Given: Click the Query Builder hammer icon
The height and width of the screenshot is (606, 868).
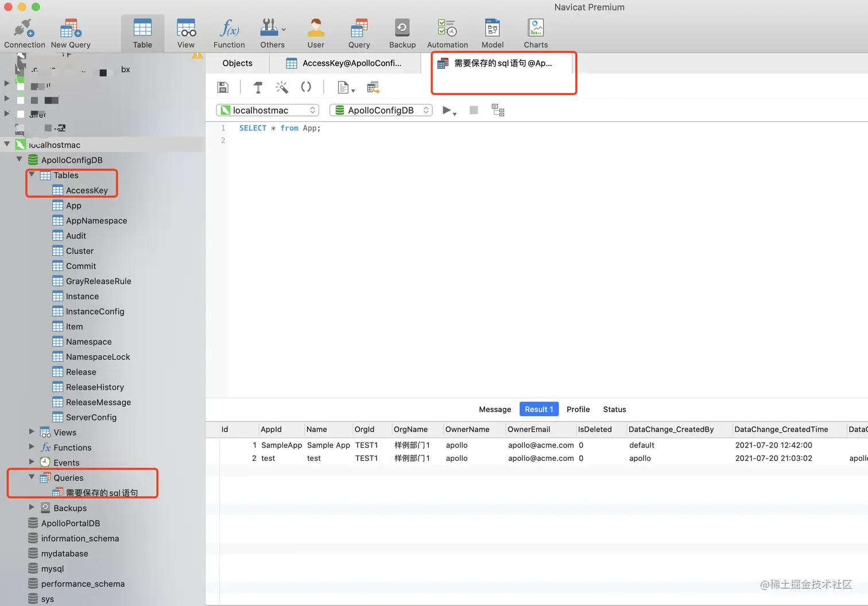Looking at the screenshot, I should coord(258,87).
